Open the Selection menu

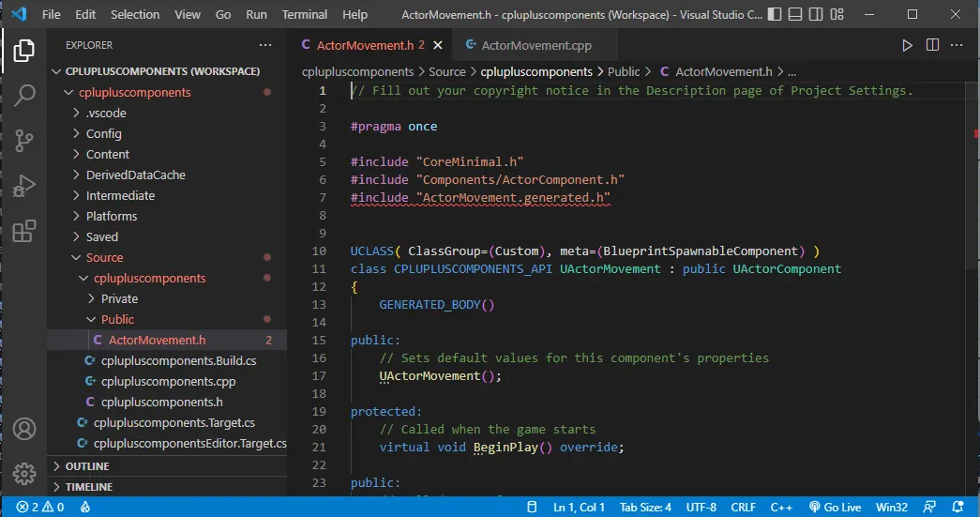(135, 14)
